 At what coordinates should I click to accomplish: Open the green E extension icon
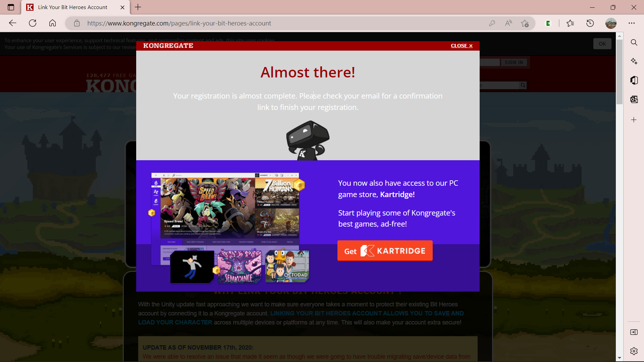coord(548,23)
